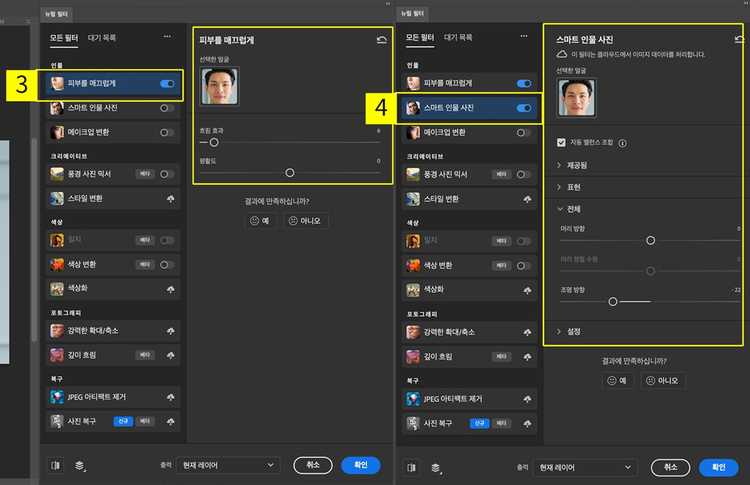Click the 머리 방향 slider handle
Viewport: 750px width, 485px height.
[651, 240]
